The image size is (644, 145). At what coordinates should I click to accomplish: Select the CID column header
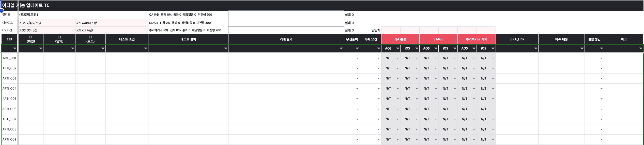tap(9, 39)
